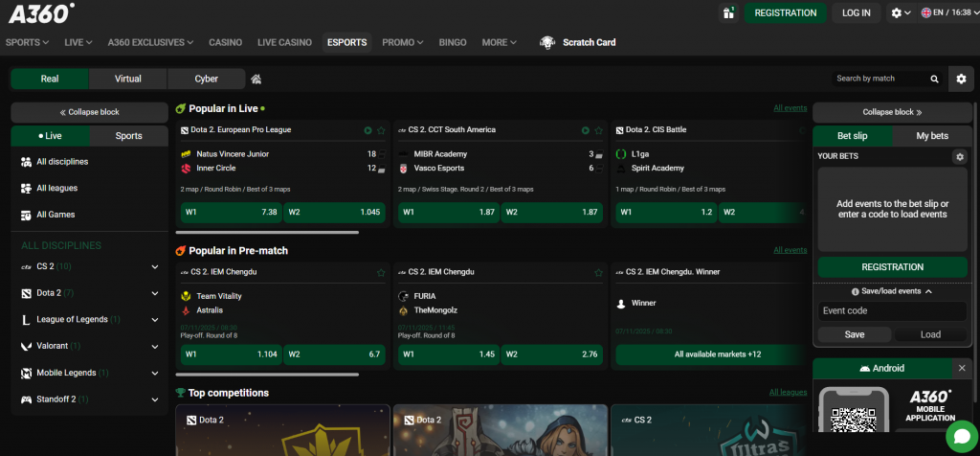Click the top REGISTRATION button

[x=785, y=12]
